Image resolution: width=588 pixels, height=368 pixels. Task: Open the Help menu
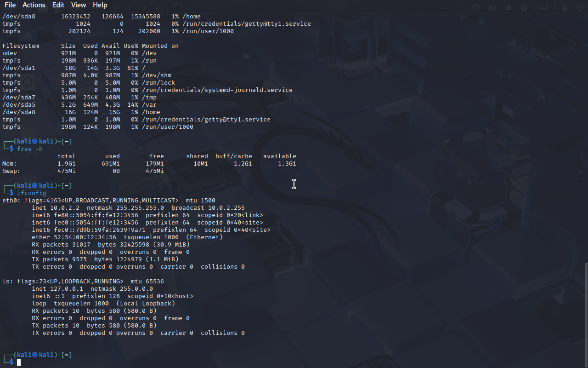[x=100, y=5]
